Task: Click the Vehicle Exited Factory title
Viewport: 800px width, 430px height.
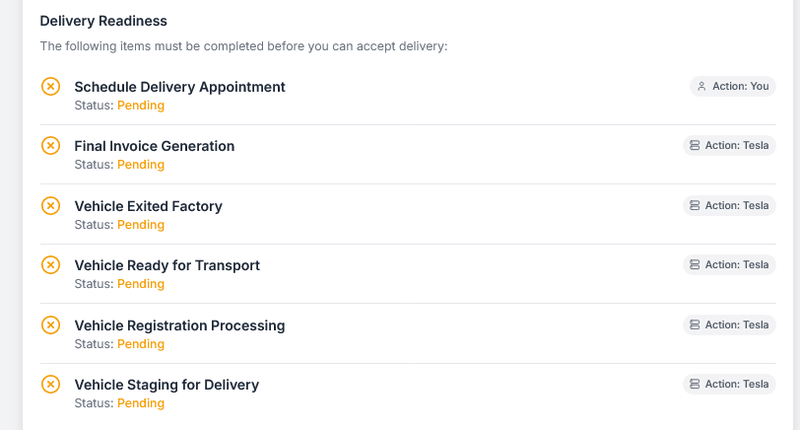Action: click(148, 206)
